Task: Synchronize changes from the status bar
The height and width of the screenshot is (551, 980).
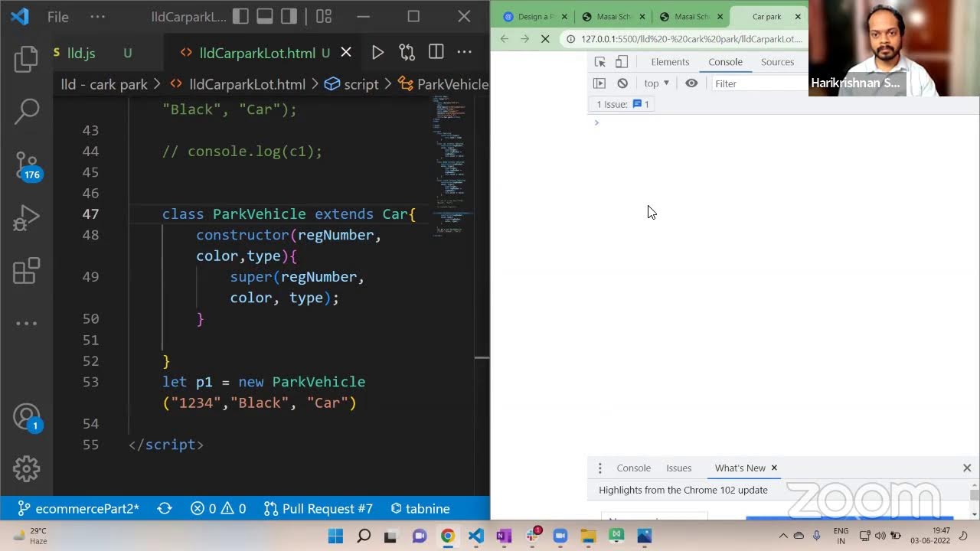Action: 164,508
